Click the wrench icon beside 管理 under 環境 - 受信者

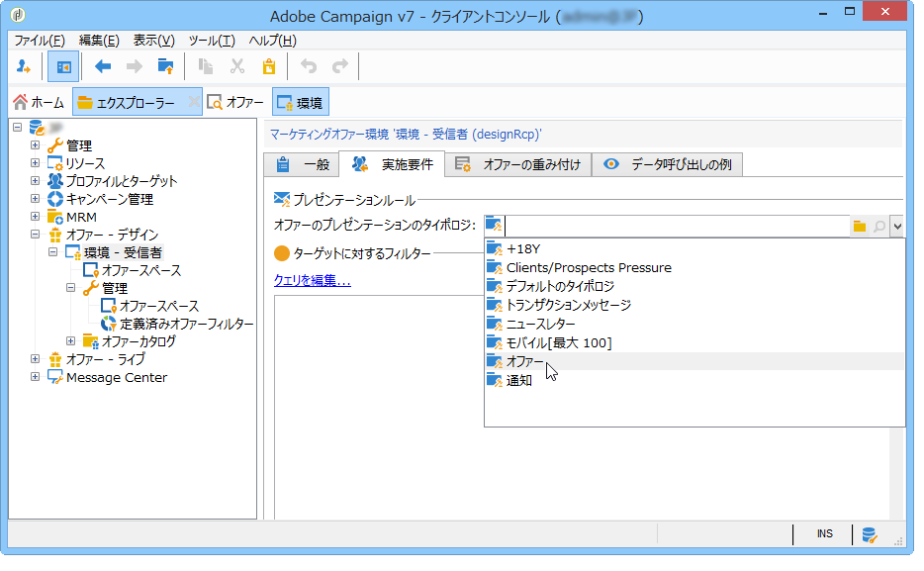[90, 288]
